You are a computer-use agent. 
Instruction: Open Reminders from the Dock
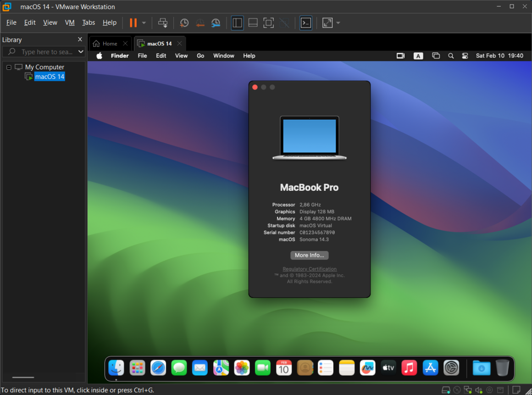(x=326, y=368)
